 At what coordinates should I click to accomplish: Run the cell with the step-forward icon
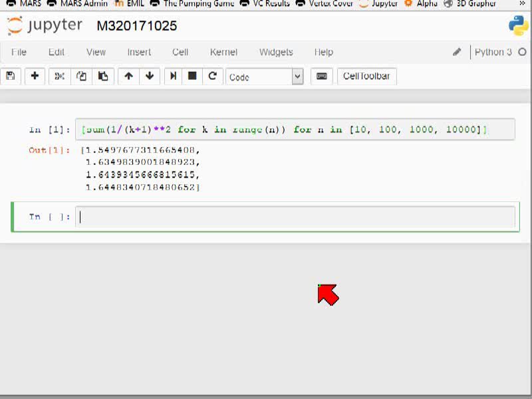pos(173,76)
